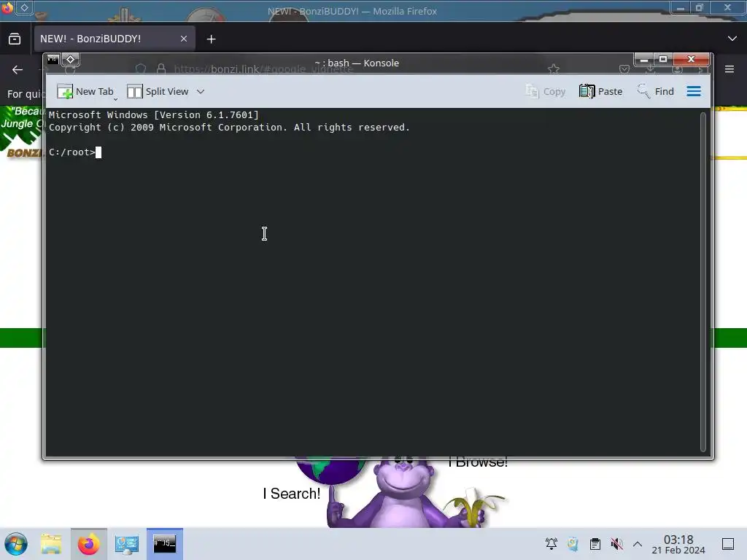Screen dimensions: 747x560
Task: Click the taskbar clock showing 03:18
Action: click(x=678, y=544)
